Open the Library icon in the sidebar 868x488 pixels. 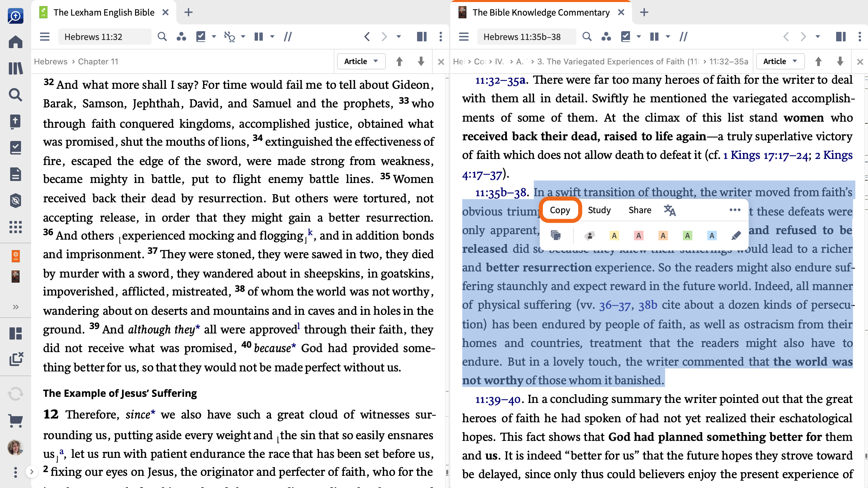(16, 68)
